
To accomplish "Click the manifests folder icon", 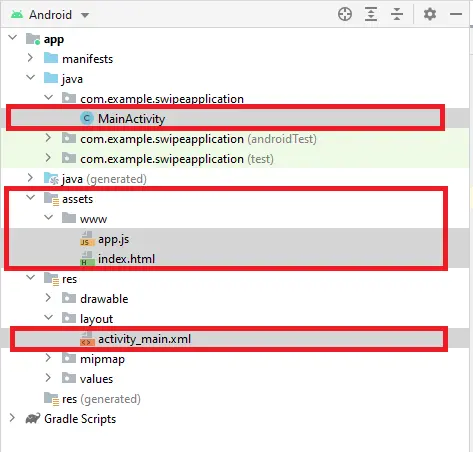I will (51, 58).
